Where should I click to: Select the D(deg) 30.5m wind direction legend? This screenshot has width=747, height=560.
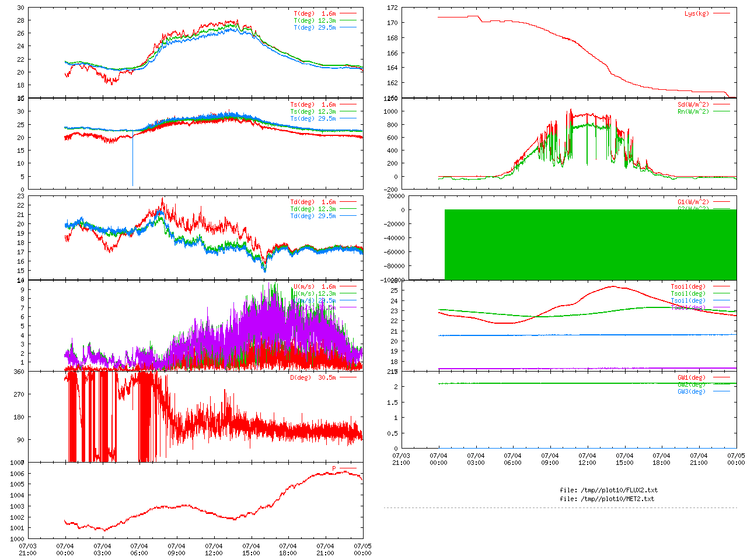point(313,378)
